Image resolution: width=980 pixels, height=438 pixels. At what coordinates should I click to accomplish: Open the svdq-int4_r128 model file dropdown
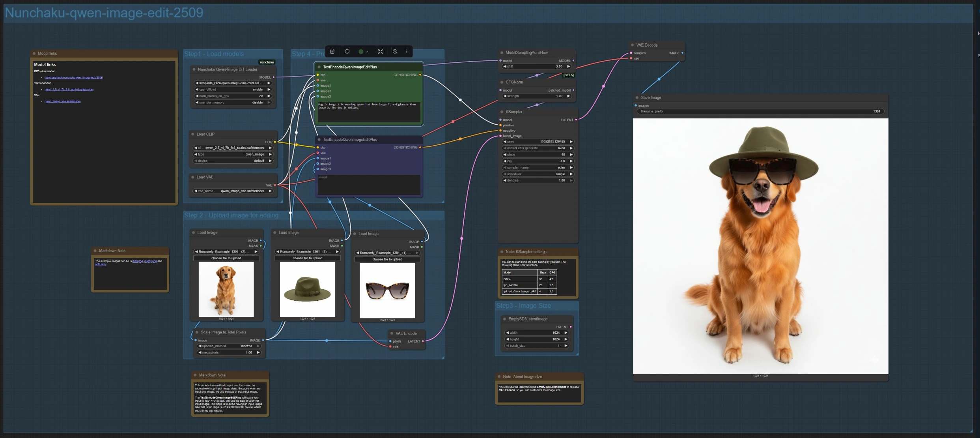tap(233, 83)
